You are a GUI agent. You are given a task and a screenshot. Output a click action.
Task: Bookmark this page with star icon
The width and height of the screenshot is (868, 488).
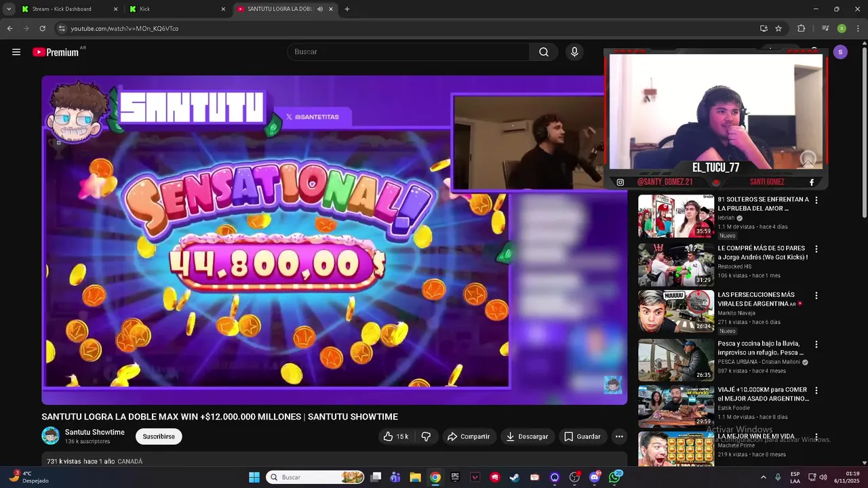[778, 28]
